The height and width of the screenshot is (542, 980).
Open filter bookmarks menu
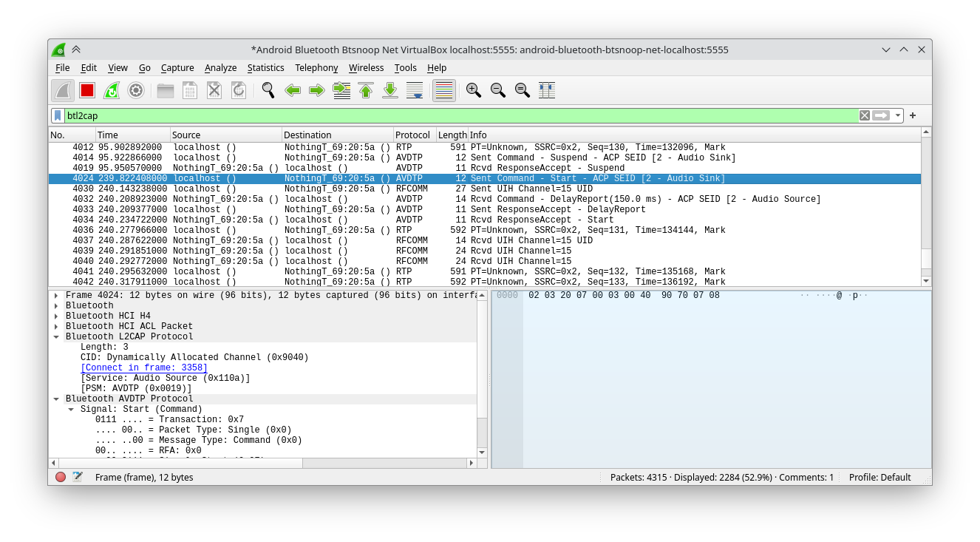pyautogui.click(x=58, y=115)
